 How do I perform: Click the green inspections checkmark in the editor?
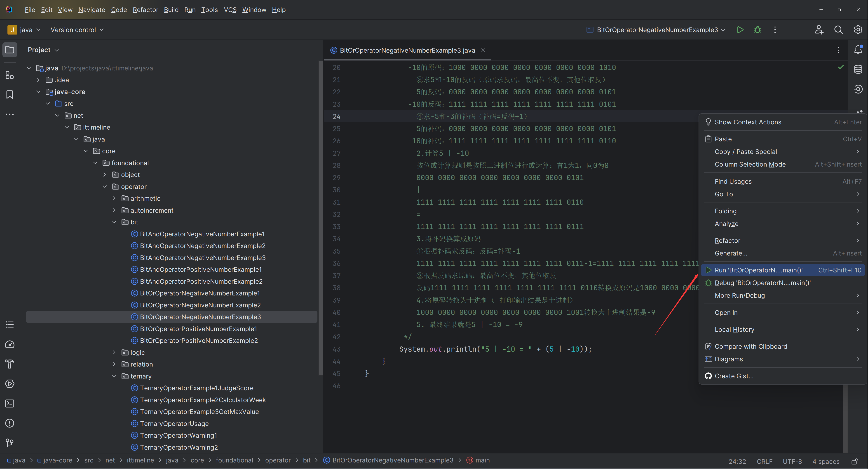point(841,67)
